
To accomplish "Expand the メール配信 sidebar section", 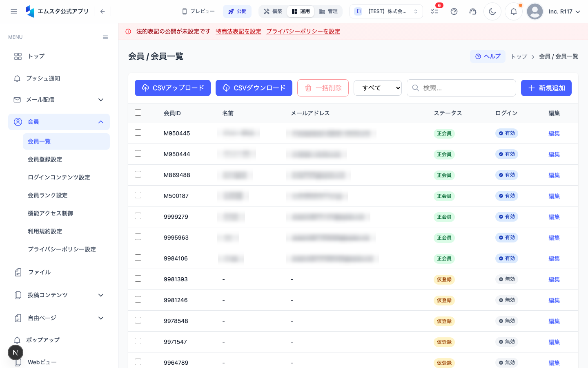I will 101,100.
